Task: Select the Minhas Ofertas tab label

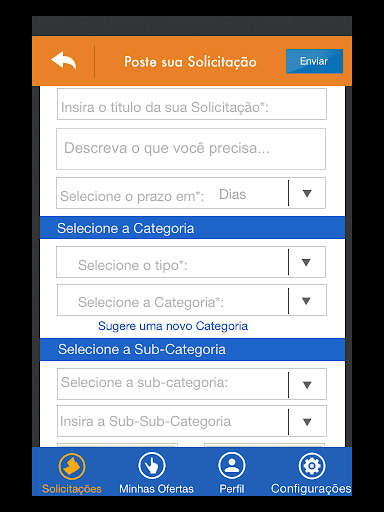Action: pyautogui.click(x=156, y=489)
